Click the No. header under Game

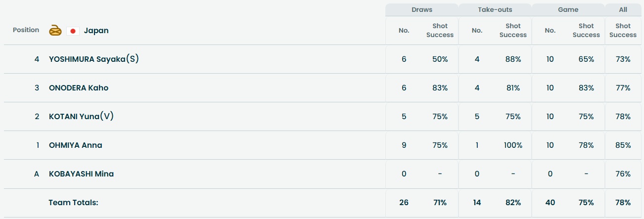coord(550,30)
